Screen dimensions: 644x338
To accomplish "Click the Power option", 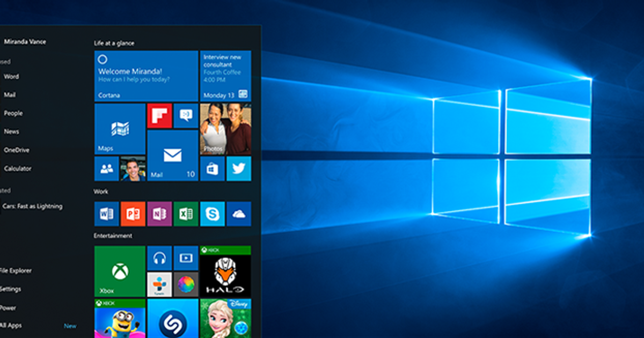I will coord(8,308).
